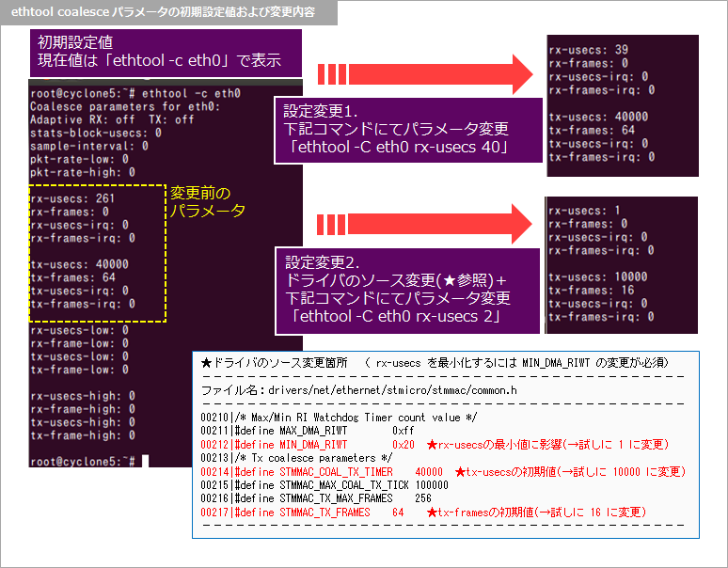Click the 'Adaptive RX: off TX: off' line

112,119
